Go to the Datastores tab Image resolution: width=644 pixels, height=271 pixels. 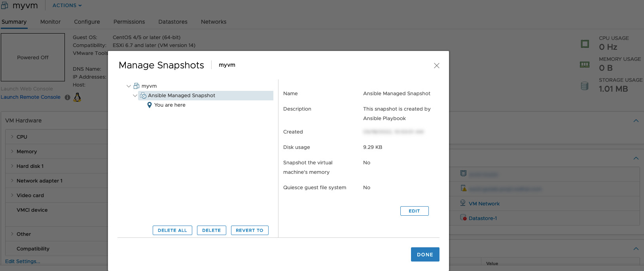(173, 22)
